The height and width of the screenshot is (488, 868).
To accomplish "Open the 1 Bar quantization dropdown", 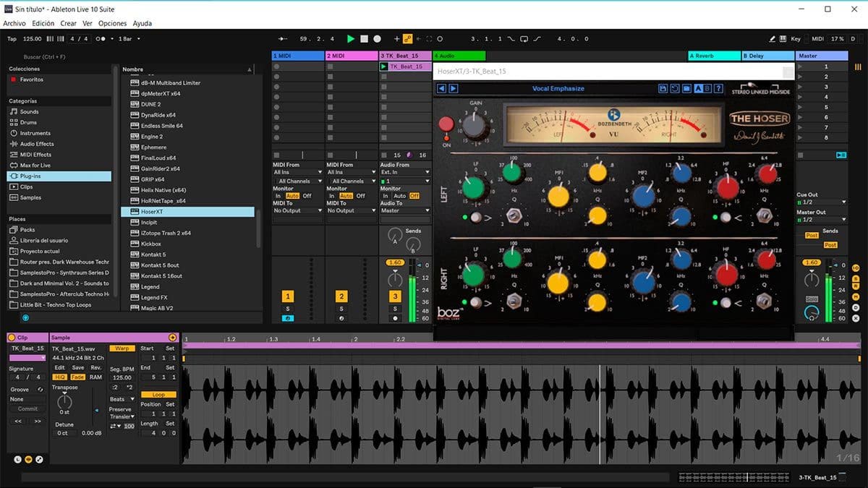I will [129, 38].
